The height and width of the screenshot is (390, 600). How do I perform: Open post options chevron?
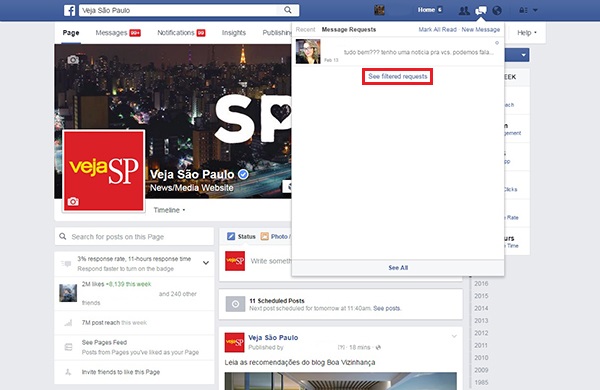[454, 336]
